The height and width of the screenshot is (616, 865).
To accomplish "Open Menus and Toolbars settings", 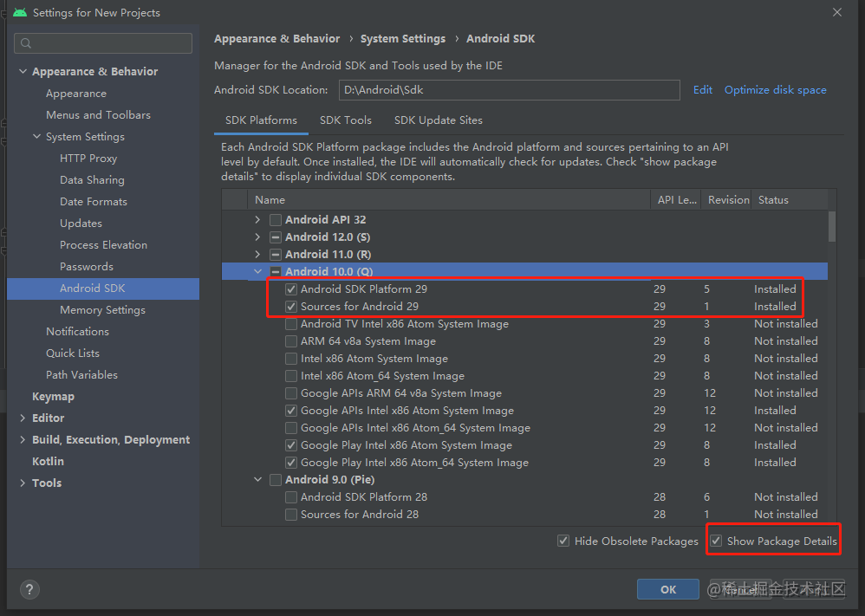I will point(98,114).
